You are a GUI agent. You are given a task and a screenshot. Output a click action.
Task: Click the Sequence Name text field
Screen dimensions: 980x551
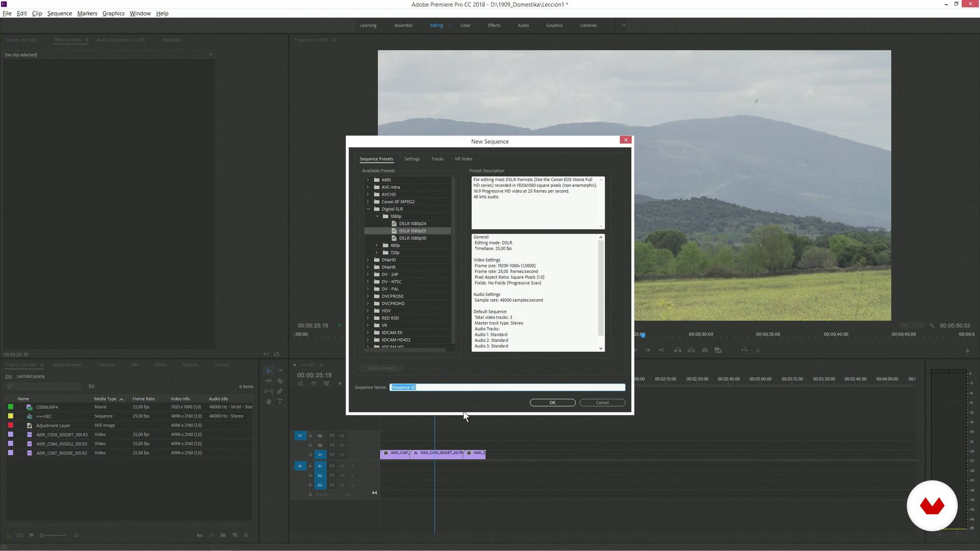507,387
